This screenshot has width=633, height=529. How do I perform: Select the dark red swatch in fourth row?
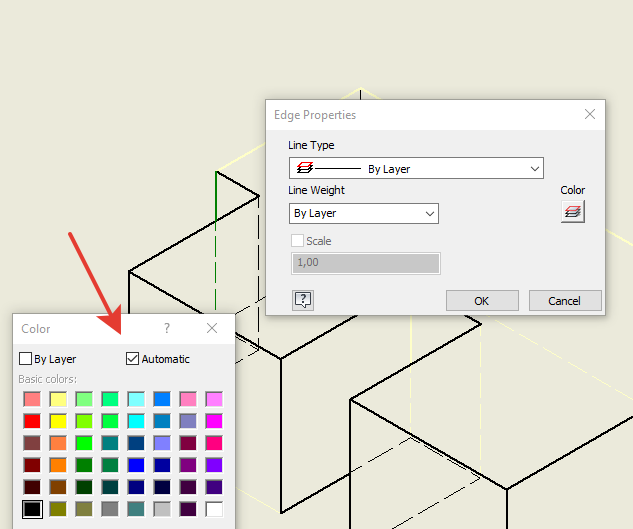click(x=32, y=465)
